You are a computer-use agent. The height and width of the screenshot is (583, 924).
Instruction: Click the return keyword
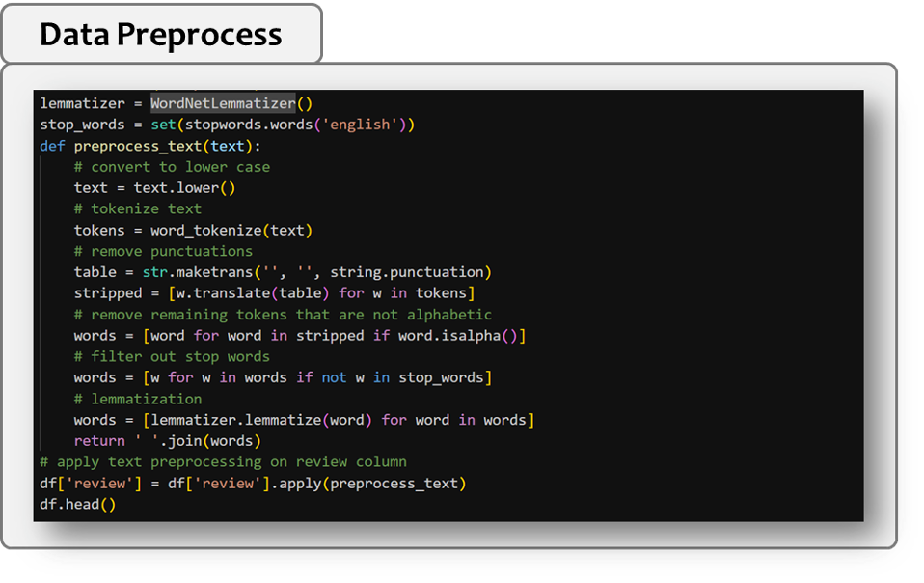(x=99, y=441)
